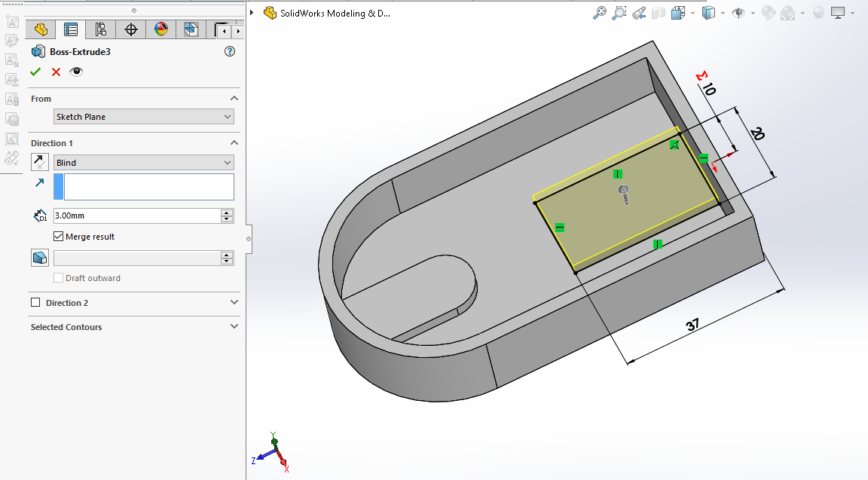Switch to the ConfigurationManager tab
868x480 pixels.
(100, 29)
